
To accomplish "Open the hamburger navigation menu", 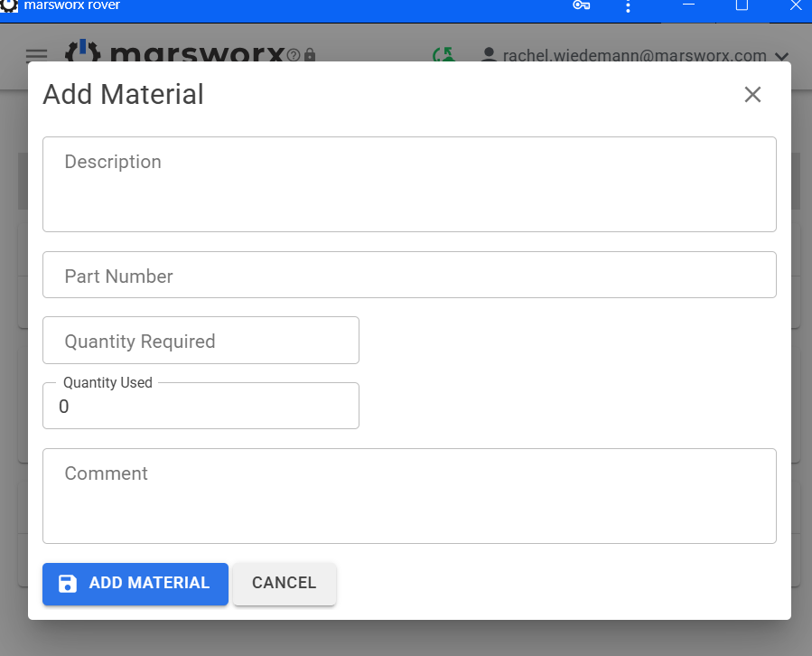I will pyautogui.click(x=36, y=55).
